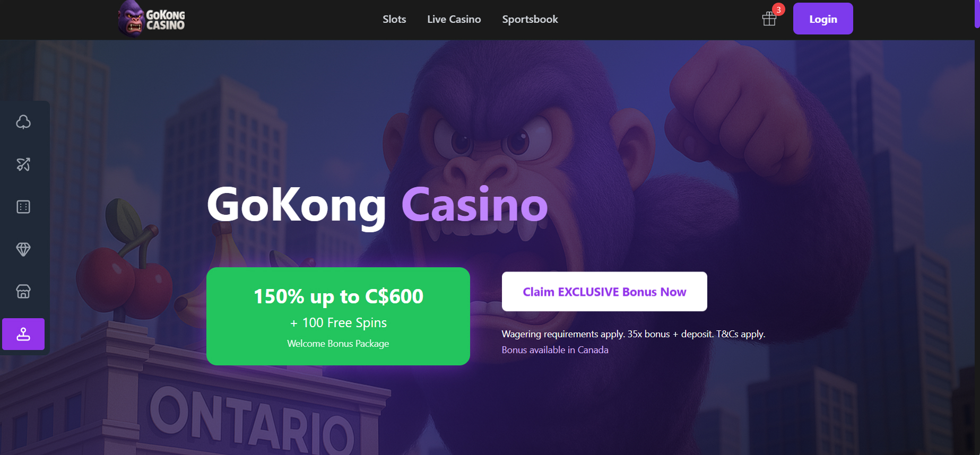Screen dimensions: 980x455
Task: Claim EXCLUSIVE Bonus Now button
Action: [x=604, y=292]
